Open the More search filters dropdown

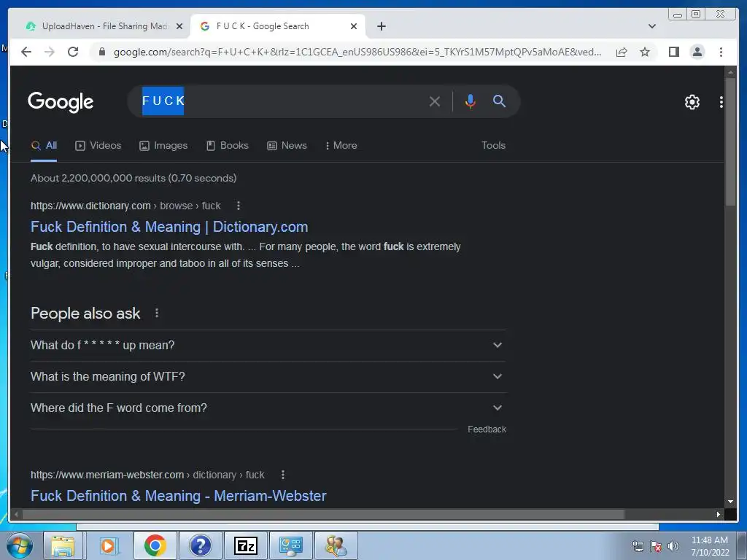tap(341, 146)
